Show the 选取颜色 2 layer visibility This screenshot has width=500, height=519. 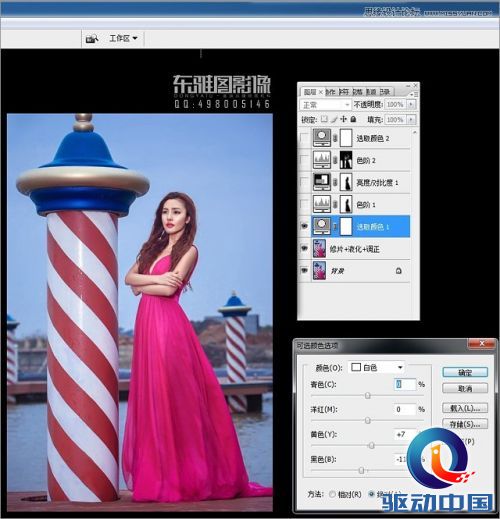pyautogui.click(x=305, y=138)
